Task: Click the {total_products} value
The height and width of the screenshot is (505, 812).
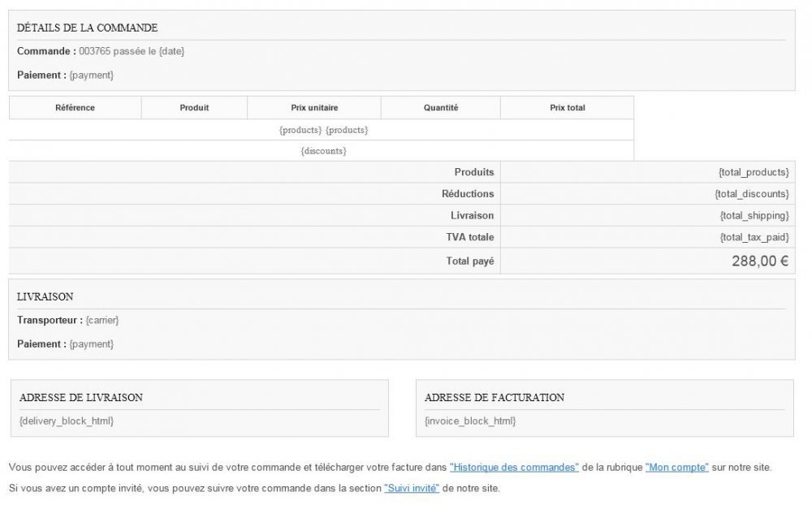Action: [x=754, y=172]
